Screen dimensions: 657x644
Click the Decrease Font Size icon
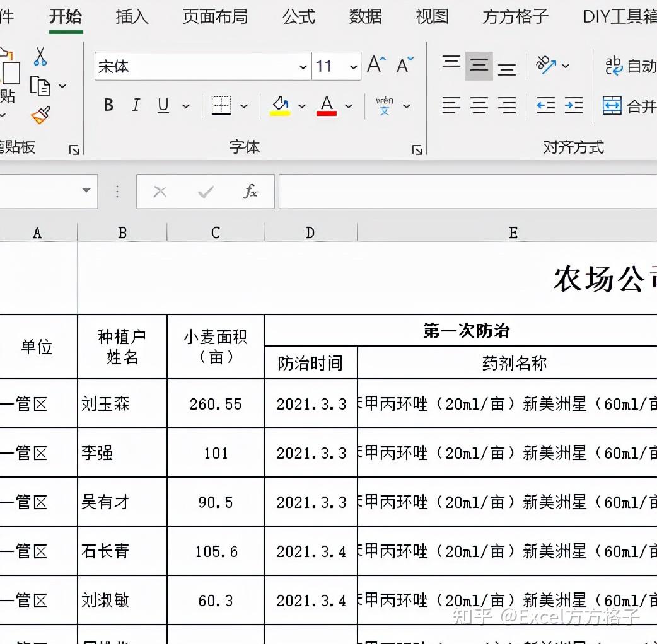(x=402, y=65)
